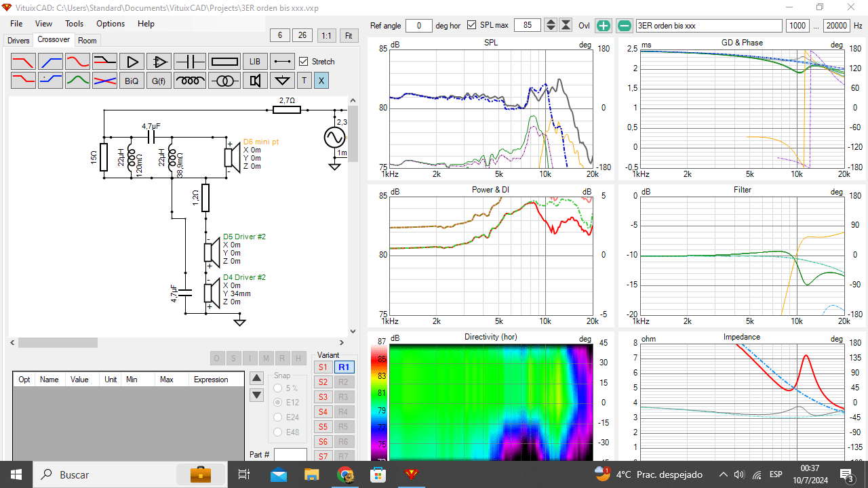Remove overlay with green minus button
Viewport: 868px width, 488px height.
[625, 26]
